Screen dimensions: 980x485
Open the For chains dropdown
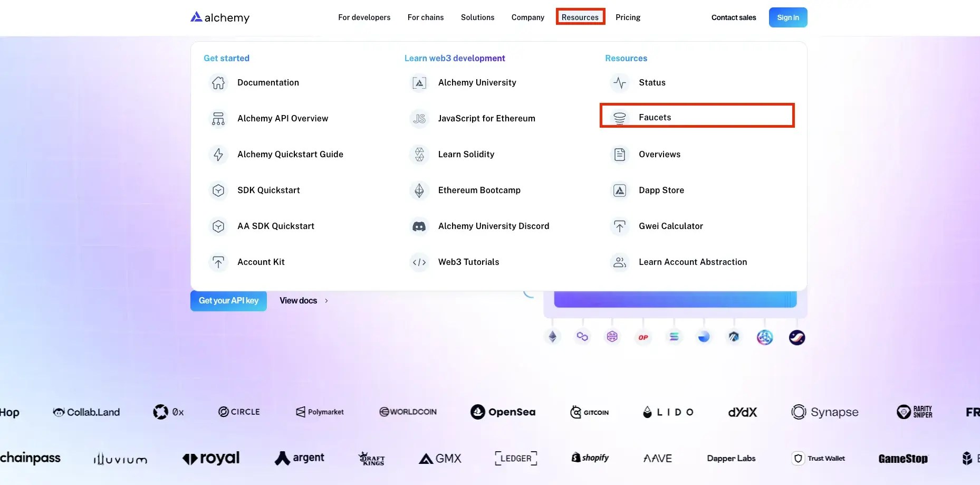[426, 17]
